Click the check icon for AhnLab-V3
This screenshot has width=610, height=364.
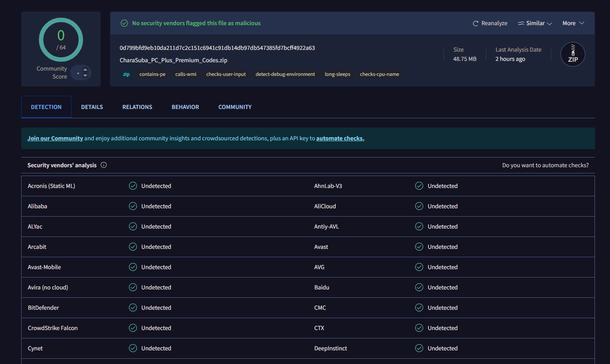419,186
